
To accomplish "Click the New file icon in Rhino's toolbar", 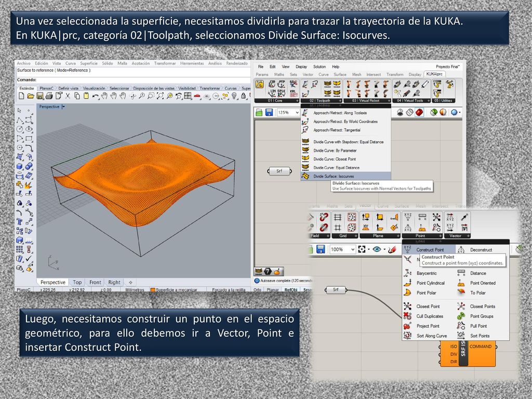I will (21, 96).
